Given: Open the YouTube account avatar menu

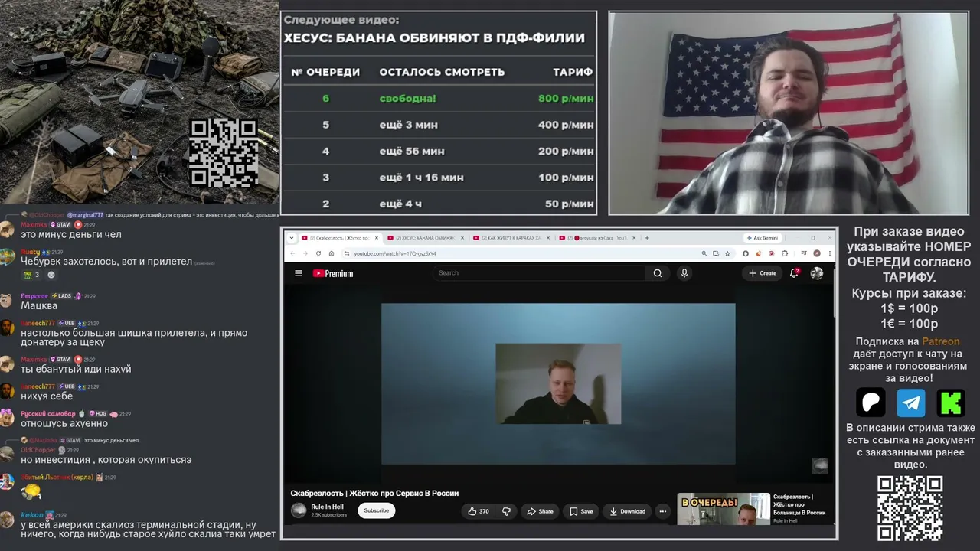Looking at the screenshot, I should (817, 273).
